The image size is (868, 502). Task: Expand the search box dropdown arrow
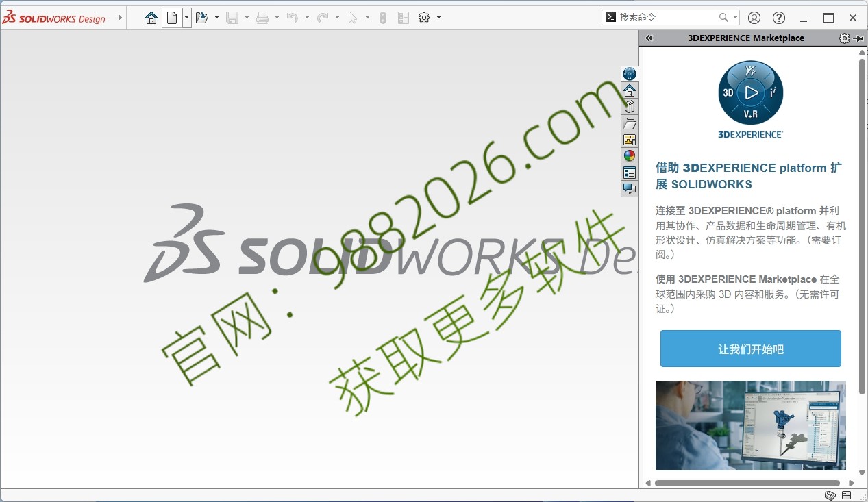(736, 18)
